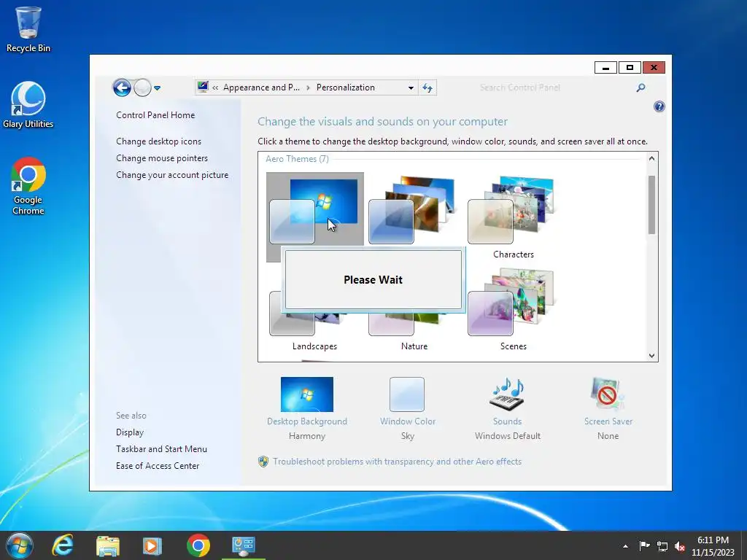Expand the address bar history dropdown
The image size is (747, 560).
tap(411, 87)
